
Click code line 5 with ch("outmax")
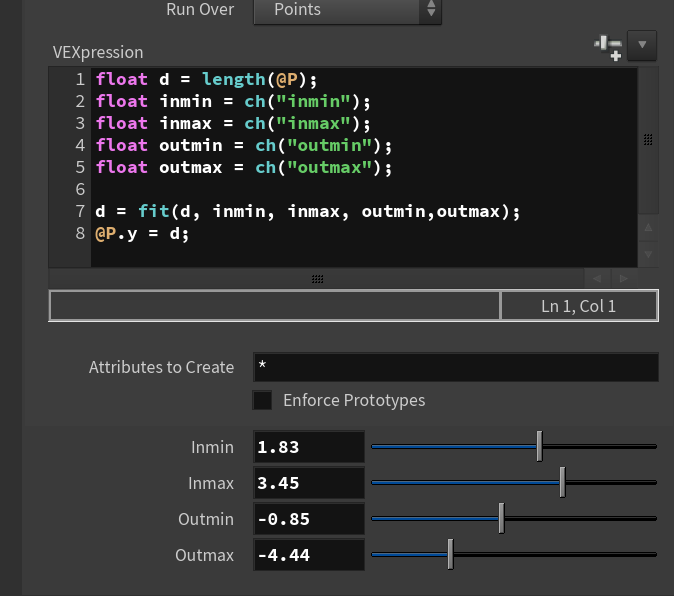pos(243,167)
